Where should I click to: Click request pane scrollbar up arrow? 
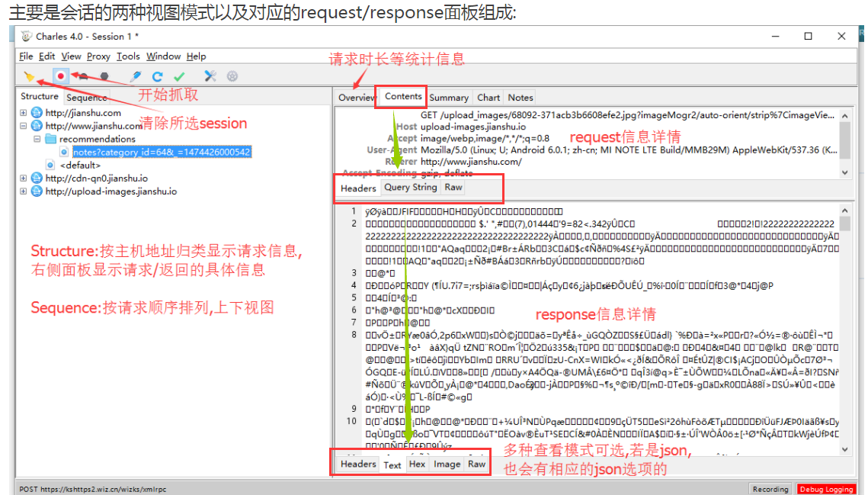844,116
